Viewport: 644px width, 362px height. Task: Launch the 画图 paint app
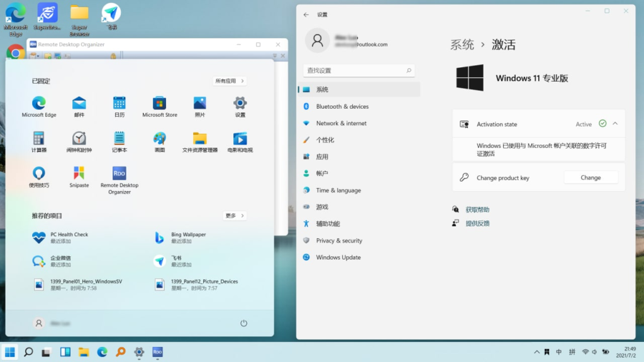point(159,142)
